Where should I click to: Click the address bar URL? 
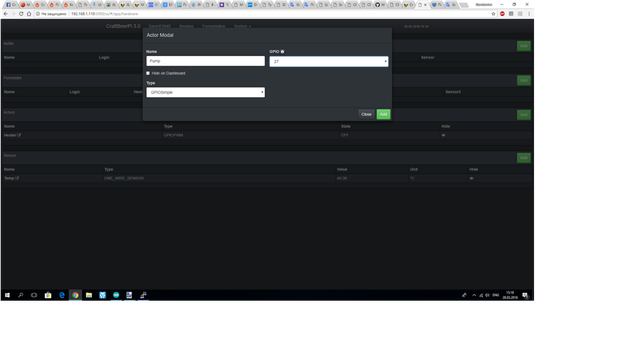point(104,13)
